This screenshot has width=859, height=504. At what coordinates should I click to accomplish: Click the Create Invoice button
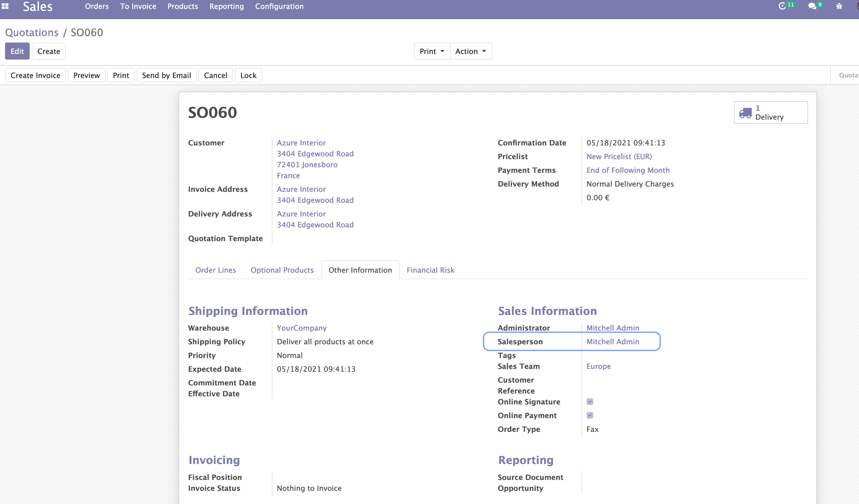point(36,75)
